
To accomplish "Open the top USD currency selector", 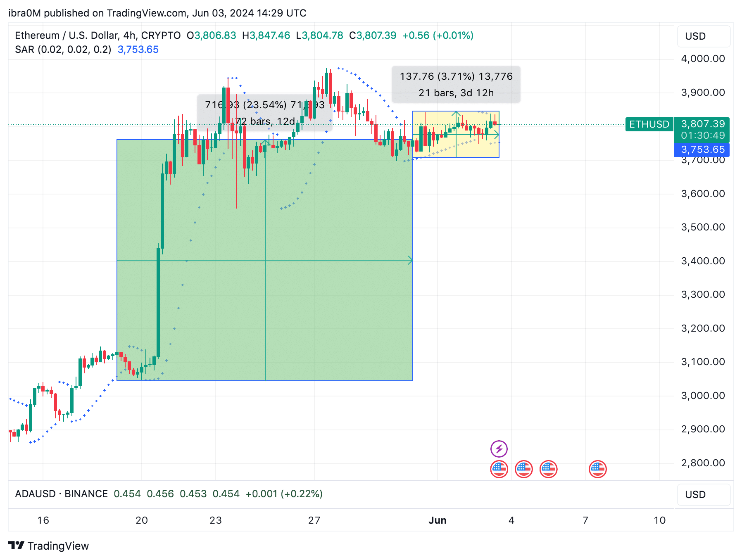I will [704, 36].
